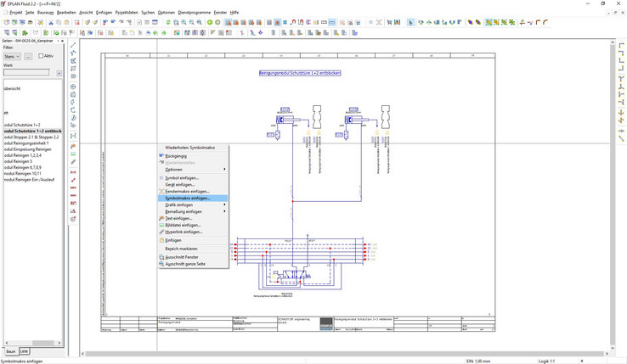Enable the Aktiv filter checkbox

click(41, 56)
